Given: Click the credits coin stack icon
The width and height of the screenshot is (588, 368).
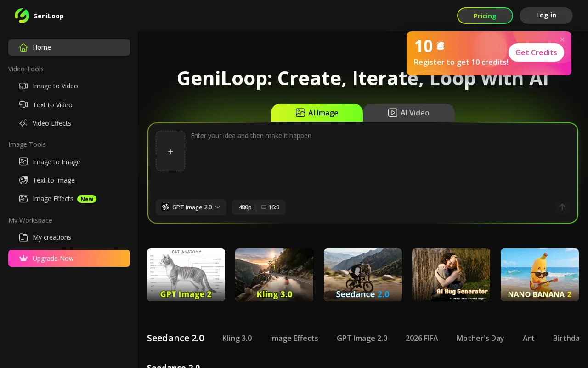Looking at the screenshot, I should [x=441, y=46].
